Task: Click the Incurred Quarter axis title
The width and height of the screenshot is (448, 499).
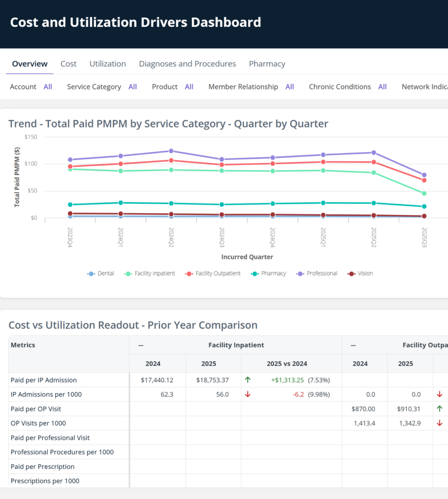Action: [x=247, y=257]
